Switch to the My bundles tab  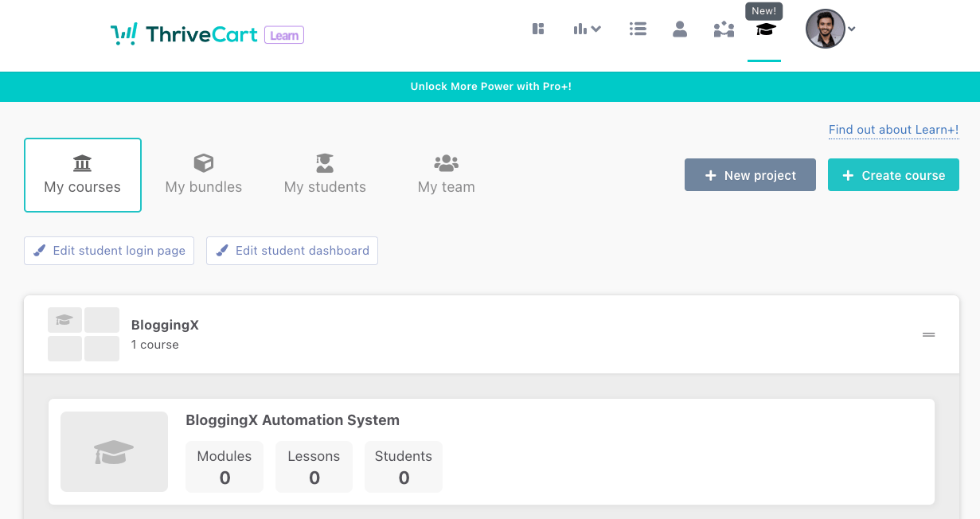(x=204, y=175)
